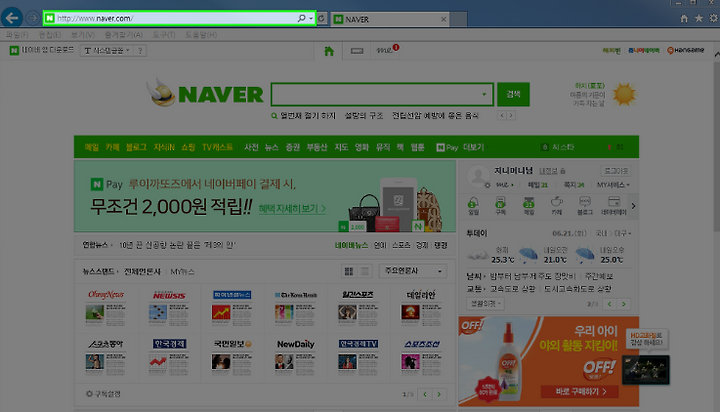Open N Pay in the green navigation bar

(447, 147)
